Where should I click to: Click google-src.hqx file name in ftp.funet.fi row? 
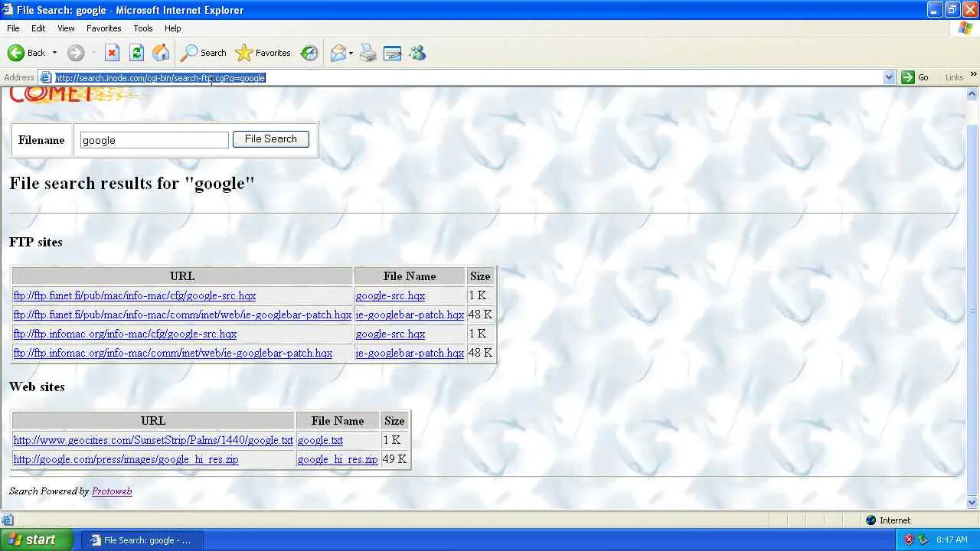390,295
